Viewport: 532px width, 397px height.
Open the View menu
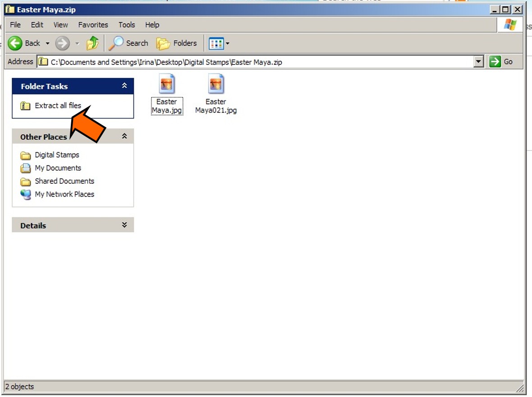(61, 25)
